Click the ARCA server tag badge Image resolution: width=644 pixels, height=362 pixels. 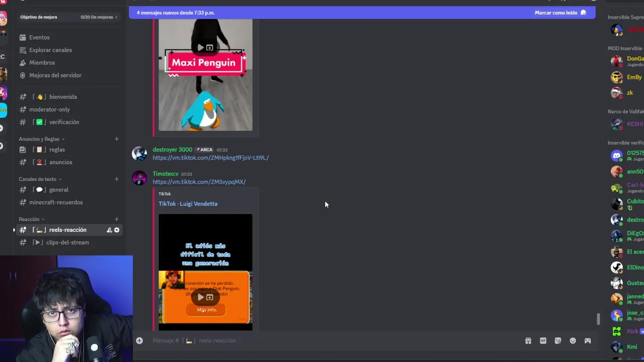pos(204,150)
